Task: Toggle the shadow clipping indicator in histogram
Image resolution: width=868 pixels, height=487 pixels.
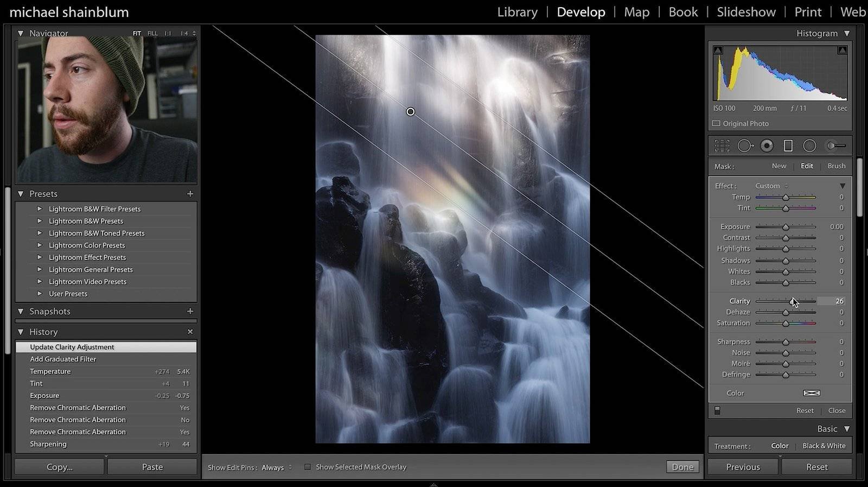Action: (x=718, y=50)
